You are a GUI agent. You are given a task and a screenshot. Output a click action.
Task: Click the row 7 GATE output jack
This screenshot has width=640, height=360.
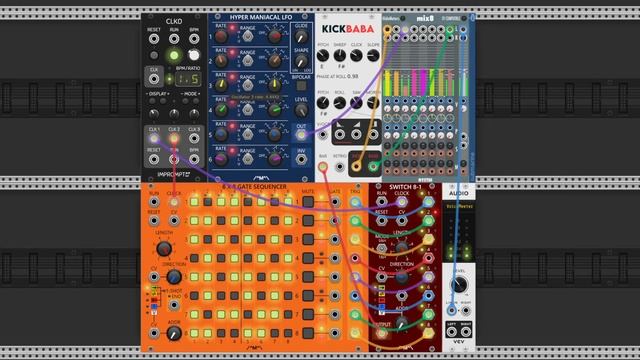coord(335,315)
